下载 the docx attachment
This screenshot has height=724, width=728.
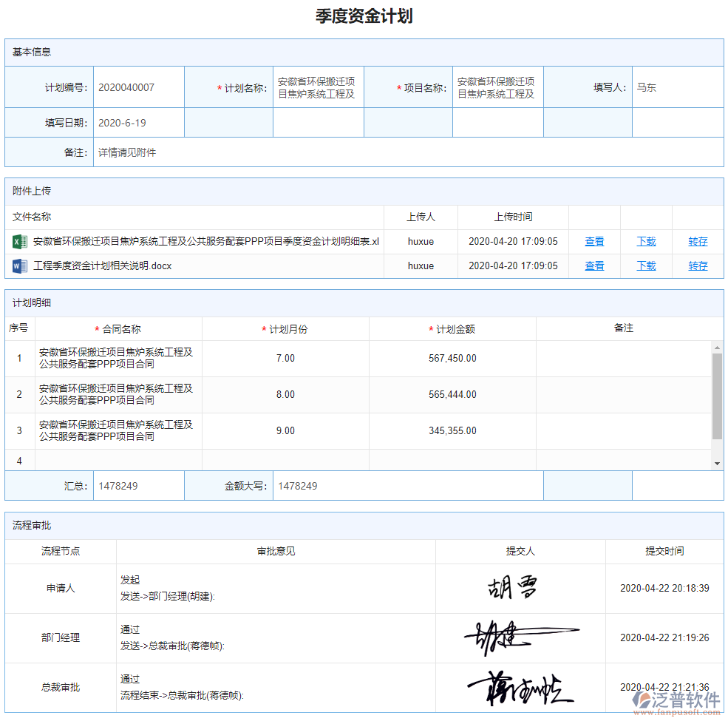[x=645, y=265]
